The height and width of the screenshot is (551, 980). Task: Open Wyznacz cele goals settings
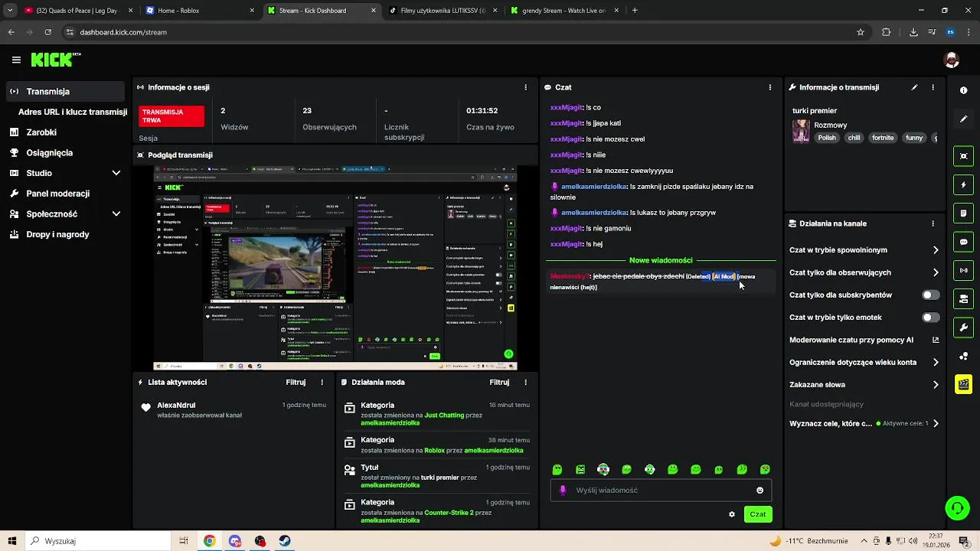pos(864,423)
